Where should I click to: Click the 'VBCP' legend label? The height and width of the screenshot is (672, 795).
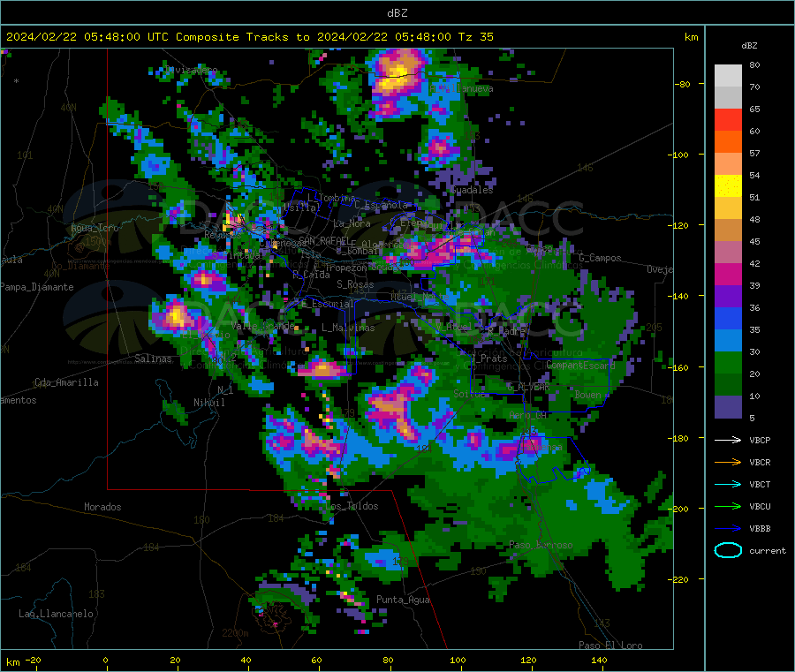point(760,440)
